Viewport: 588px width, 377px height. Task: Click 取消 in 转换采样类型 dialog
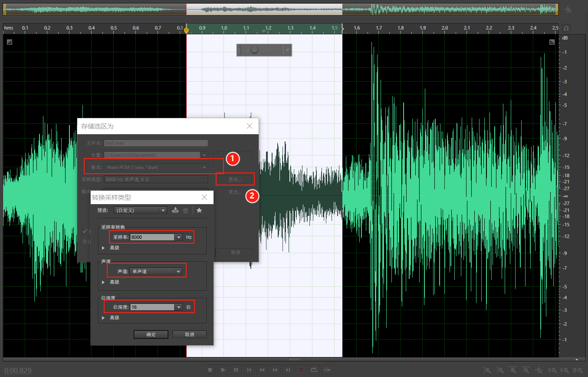pyautogui.click(x=190, y=334)
